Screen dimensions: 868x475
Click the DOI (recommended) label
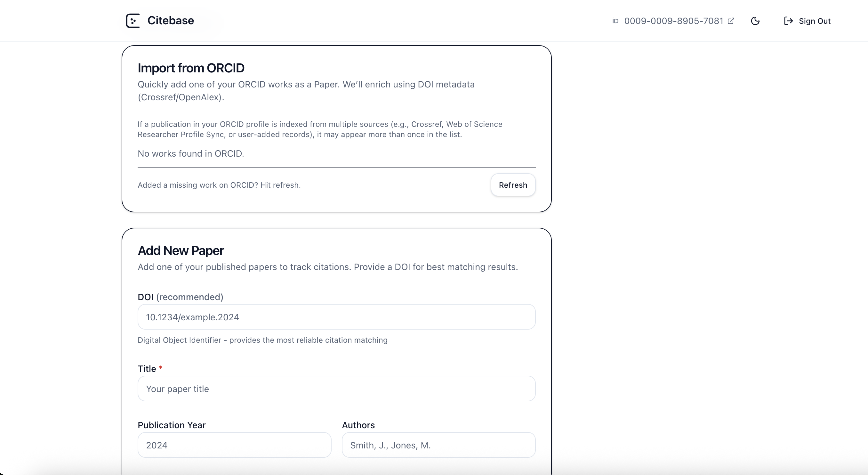coord(180,297)
